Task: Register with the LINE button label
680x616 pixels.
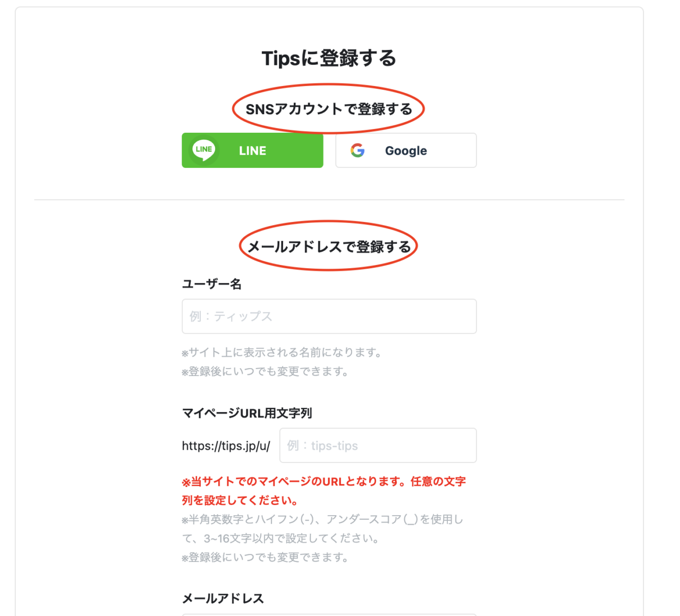Action: (252, 151)
